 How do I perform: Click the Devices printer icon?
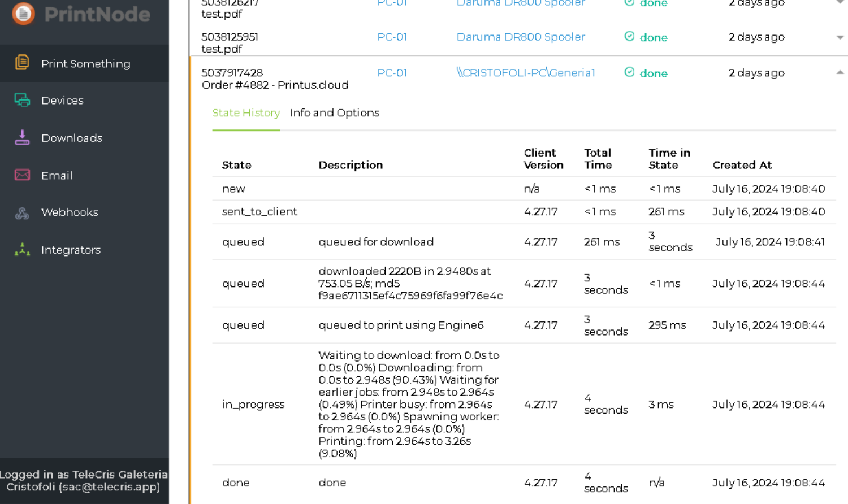point(22,100)
